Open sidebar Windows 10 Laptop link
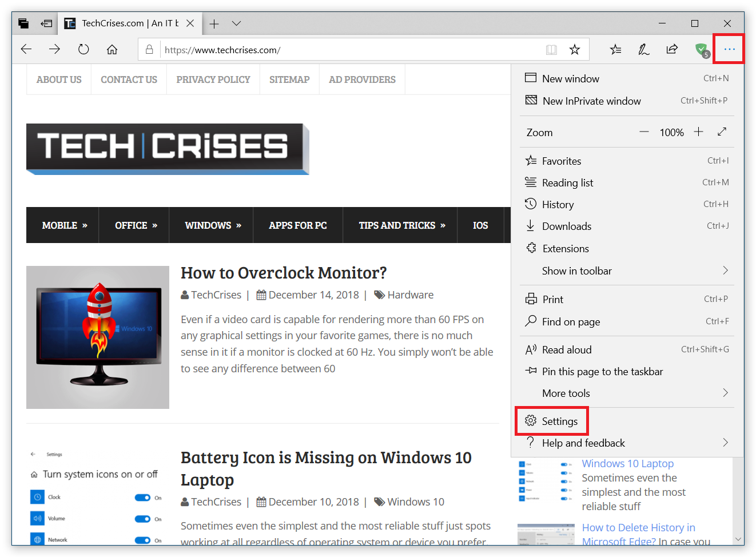 pyautogui.click(x=628, y=463)
